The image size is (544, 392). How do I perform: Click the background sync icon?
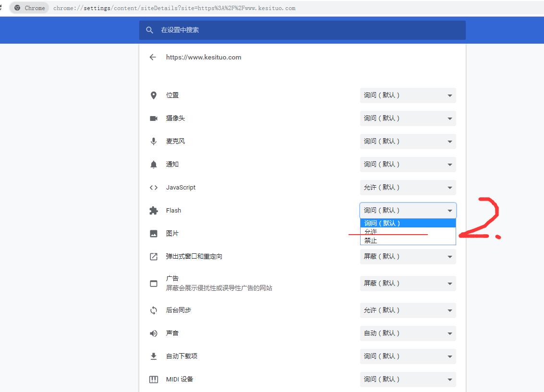tap(154, 310)
